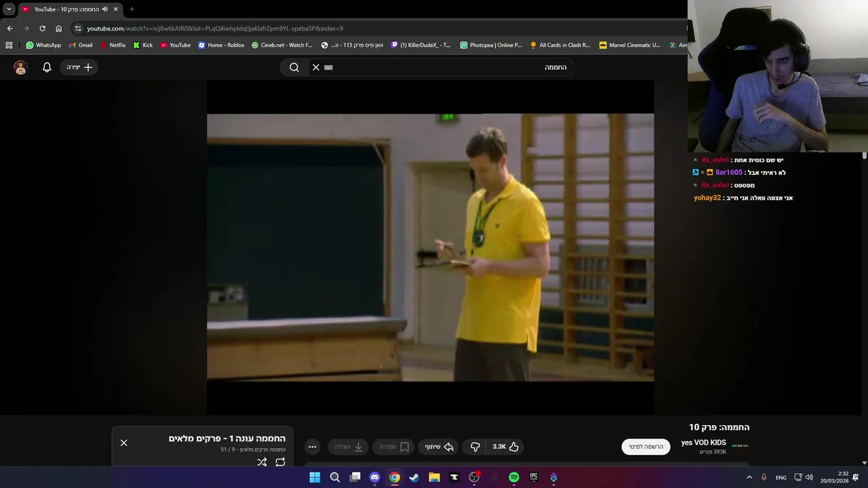
Task: Dislike the video with thumbs down
Action: [475, 447]
